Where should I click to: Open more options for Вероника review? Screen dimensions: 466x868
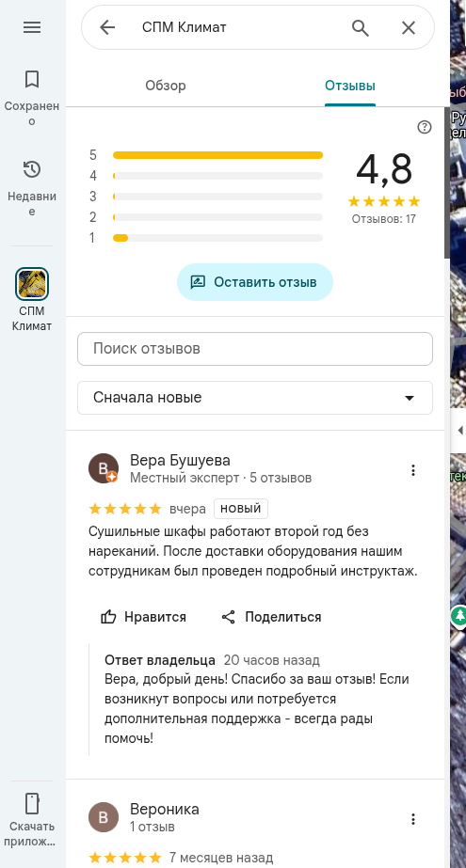tap(412, 819)
